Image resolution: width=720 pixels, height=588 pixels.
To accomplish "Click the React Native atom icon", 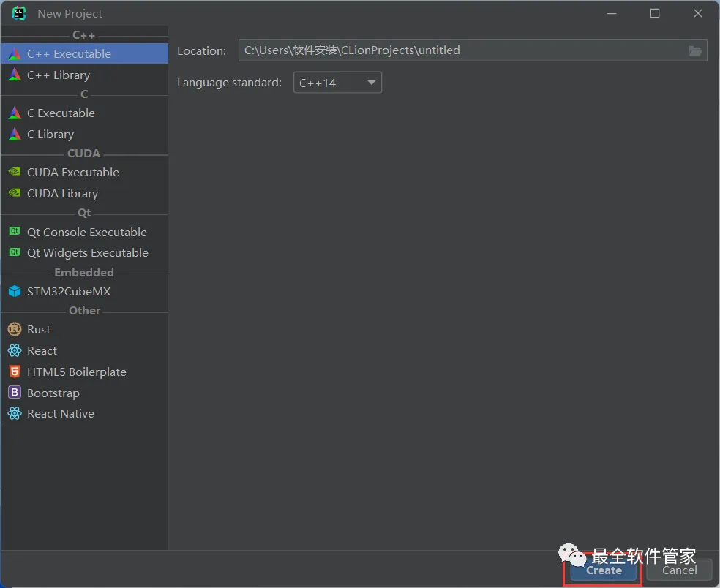I will click(x=15, y=413).
